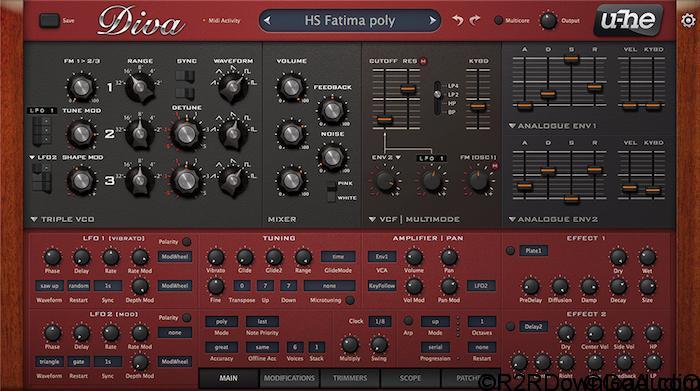Open the triangle Waveform dropdown for LFO 2
This screenshot has width=700, height=391.
[50, 362]
